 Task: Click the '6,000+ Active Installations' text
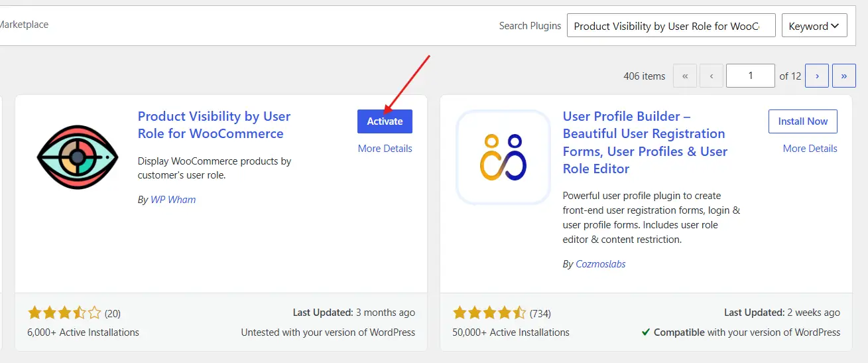pos(84,332)
